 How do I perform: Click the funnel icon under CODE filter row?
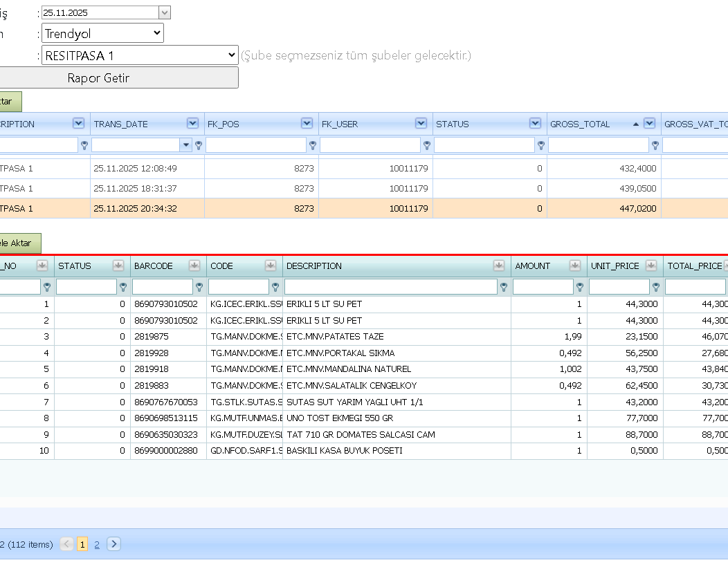(275, 287)
